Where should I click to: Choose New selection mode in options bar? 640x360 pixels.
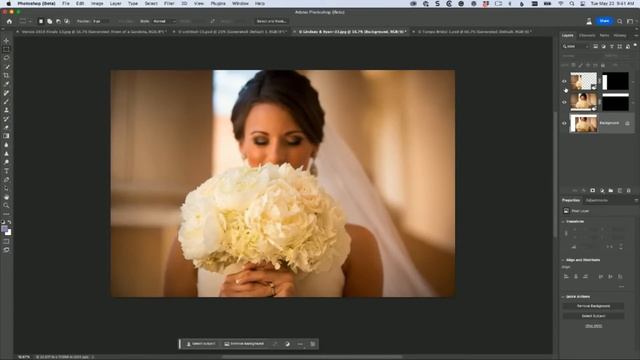[x=41, y=21]
